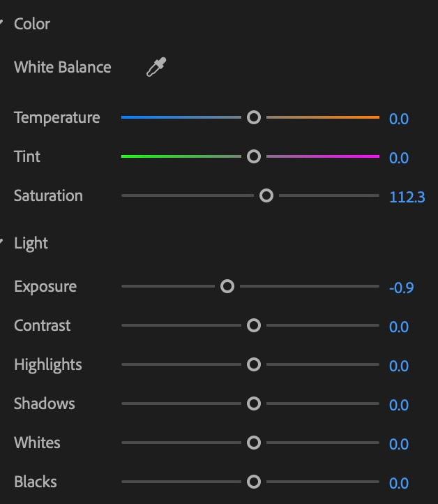
Task: Collapse the Light section
Action: 2,242
